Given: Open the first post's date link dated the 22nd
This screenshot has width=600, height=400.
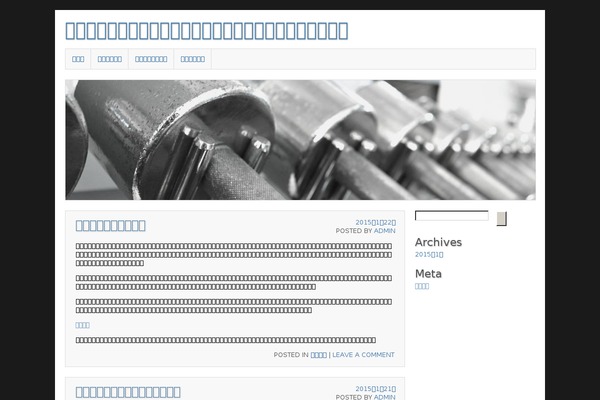Looking at the screenshot, I should [375, 222].
